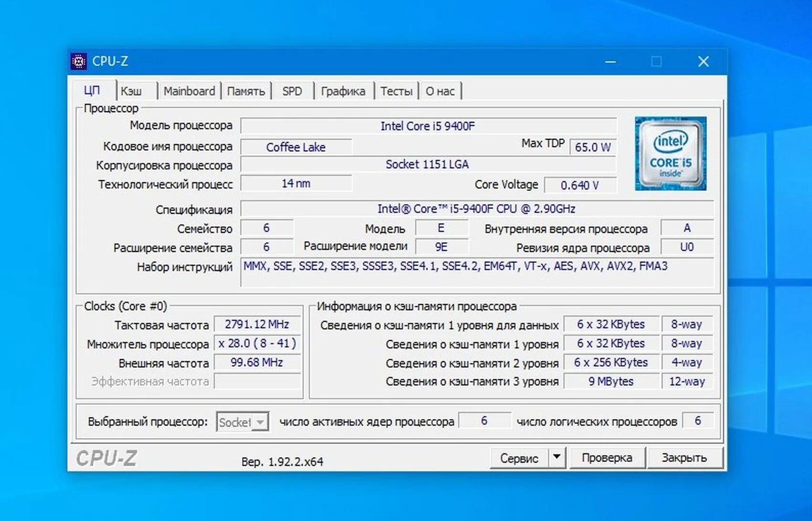812x521 pixels.
Task: Click the Ревизия ядра value U0
Action: (687, 247)
